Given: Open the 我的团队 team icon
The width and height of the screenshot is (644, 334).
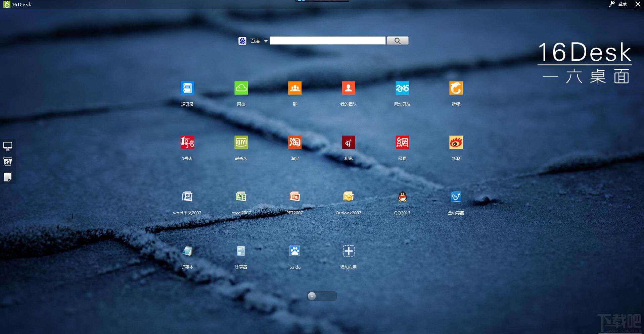Looking at the screenshot, I should click(x=348, y=88).
